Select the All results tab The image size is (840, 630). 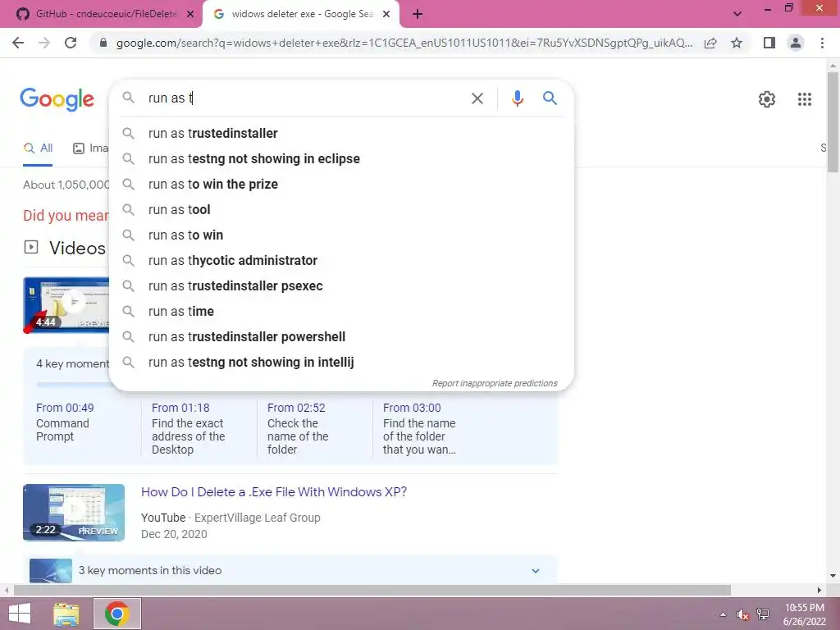tap(38, 148)
